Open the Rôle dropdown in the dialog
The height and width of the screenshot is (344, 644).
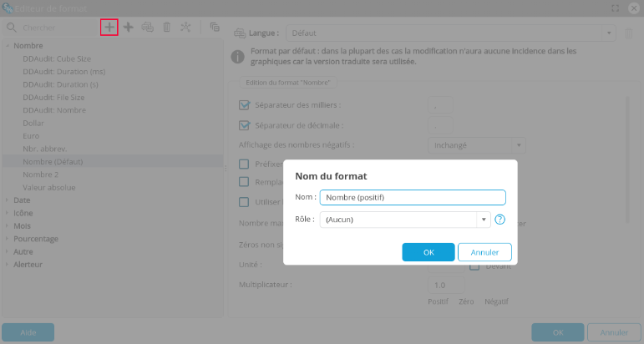pos(483,220)
